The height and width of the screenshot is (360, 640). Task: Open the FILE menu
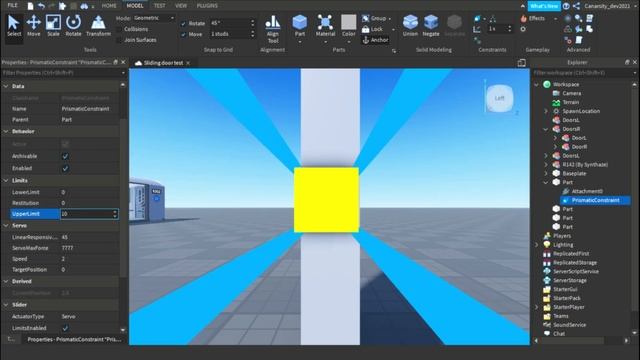pos(13,5)
